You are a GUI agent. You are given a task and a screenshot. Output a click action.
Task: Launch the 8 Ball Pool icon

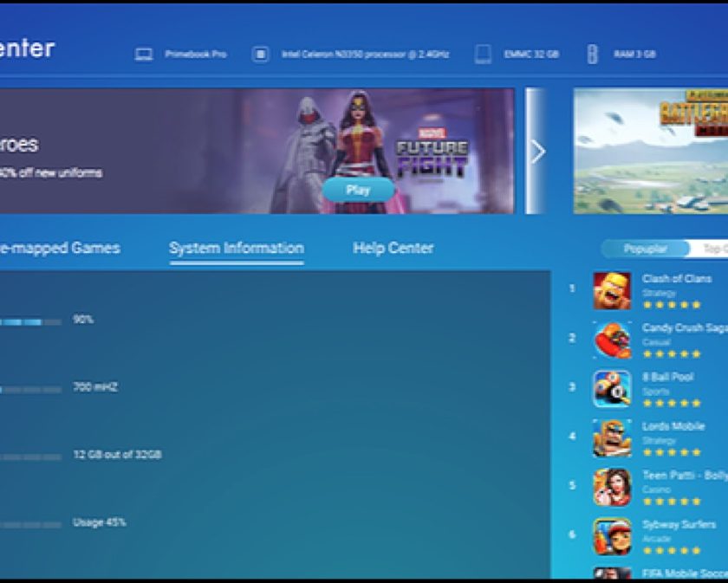(x=611, y=389)
